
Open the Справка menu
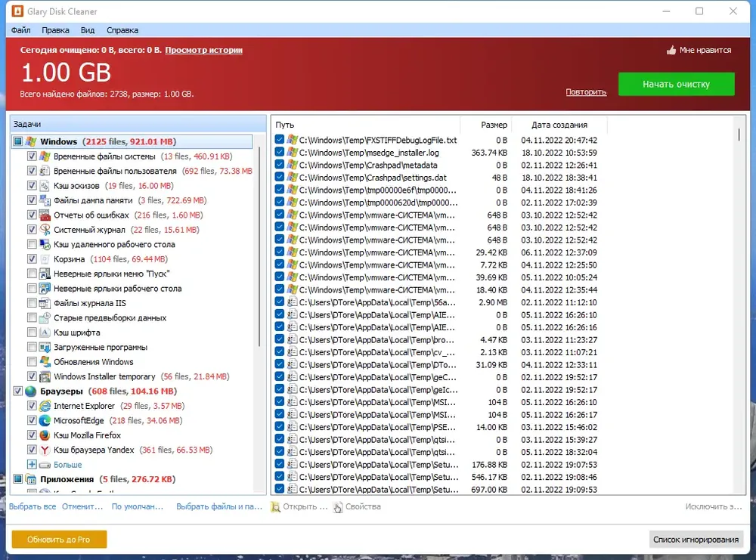click(122, 30)
